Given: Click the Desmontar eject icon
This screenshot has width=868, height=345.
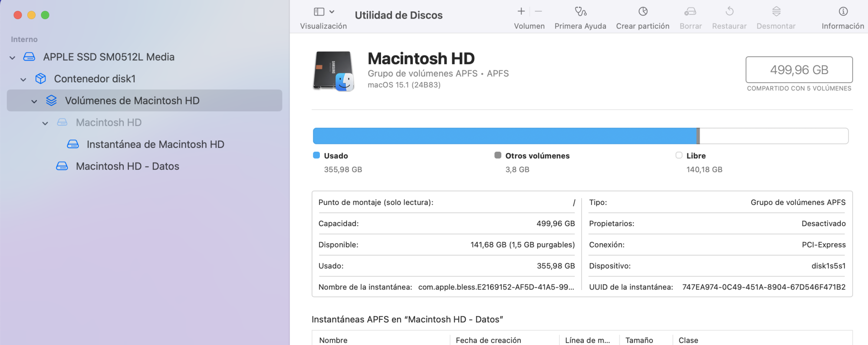Looking at the screenshot, I should (776, 11).
